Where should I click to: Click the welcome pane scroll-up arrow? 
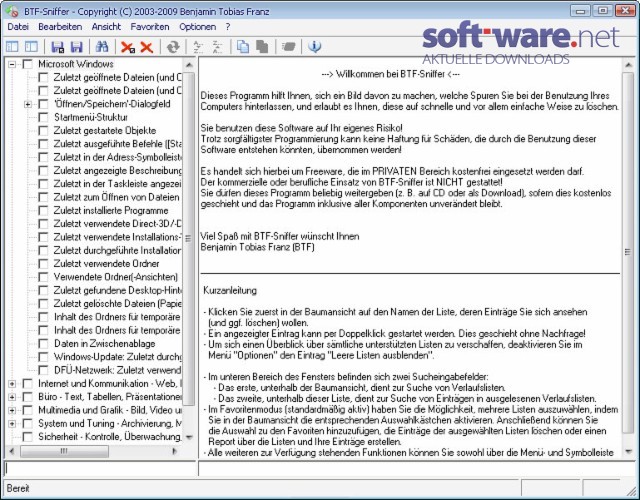(628, 64)
